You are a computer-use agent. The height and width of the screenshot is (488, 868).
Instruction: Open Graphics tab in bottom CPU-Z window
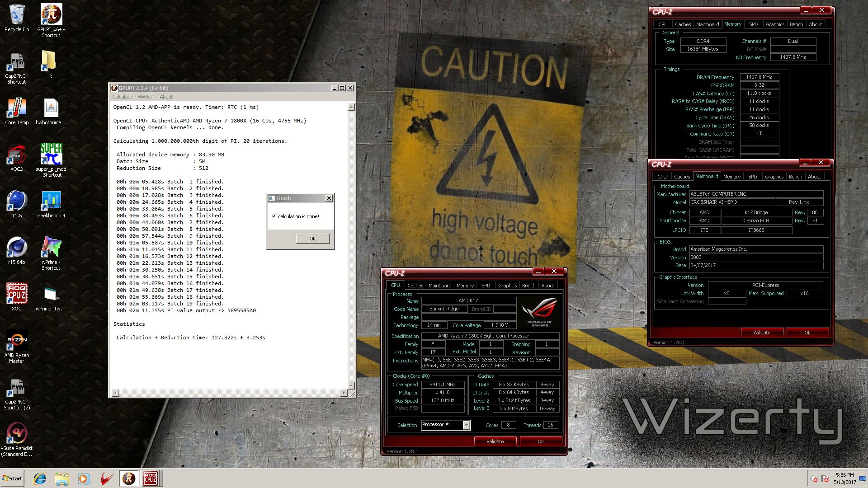click(x=507, y=286)
